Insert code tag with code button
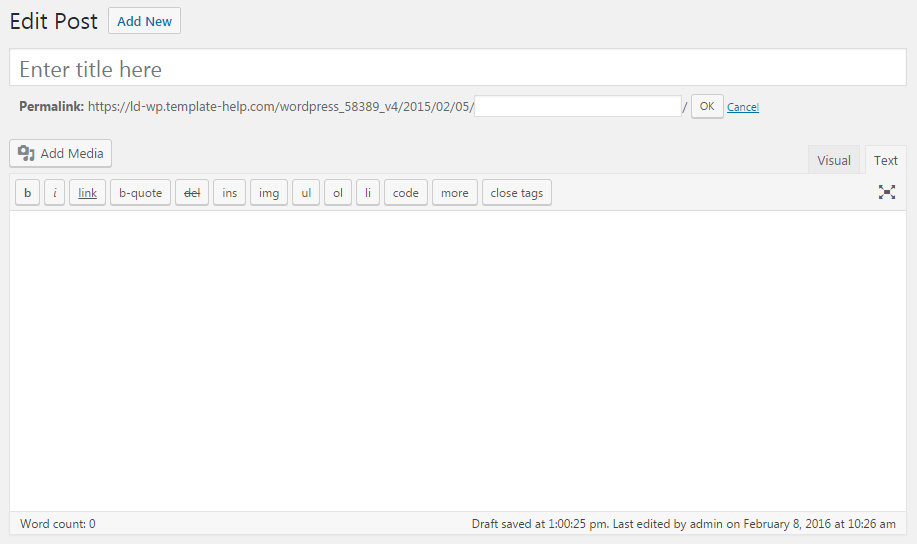The width and height of the screenshot is (917, 544). [x=406, y=192]
